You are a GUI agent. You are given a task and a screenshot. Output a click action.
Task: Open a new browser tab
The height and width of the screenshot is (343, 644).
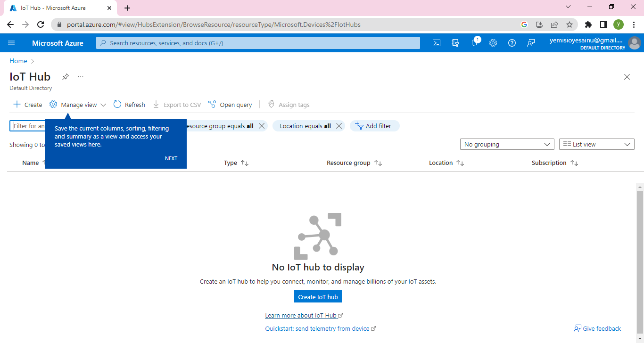[127, 8]
